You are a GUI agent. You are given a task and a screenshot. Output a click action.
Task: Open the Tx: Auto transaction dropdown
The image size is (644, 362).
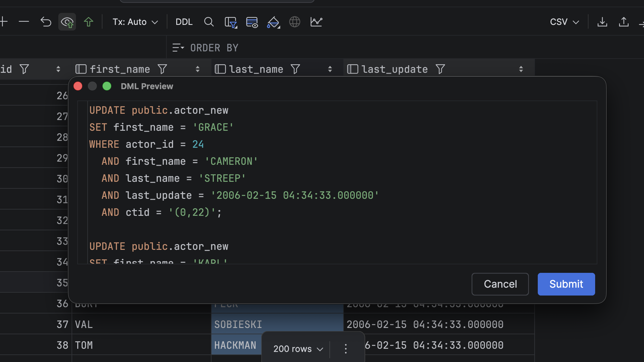135,22
